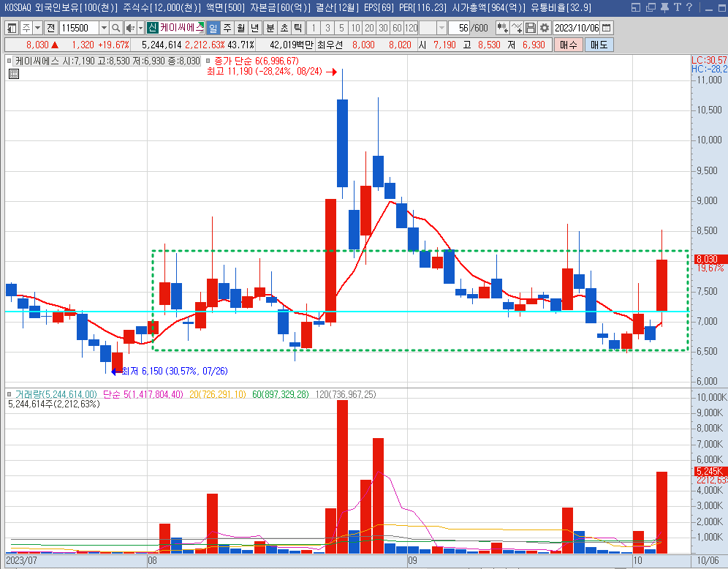
Task: Click the 종가 단순 6 moving average legend
Action: [x=257, y=61]
